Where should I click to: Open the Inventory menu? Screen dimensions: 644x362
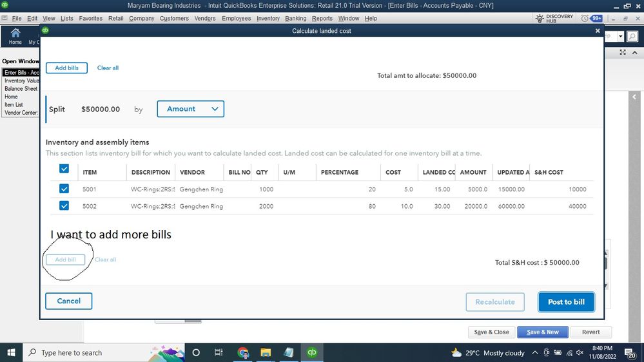268,19
